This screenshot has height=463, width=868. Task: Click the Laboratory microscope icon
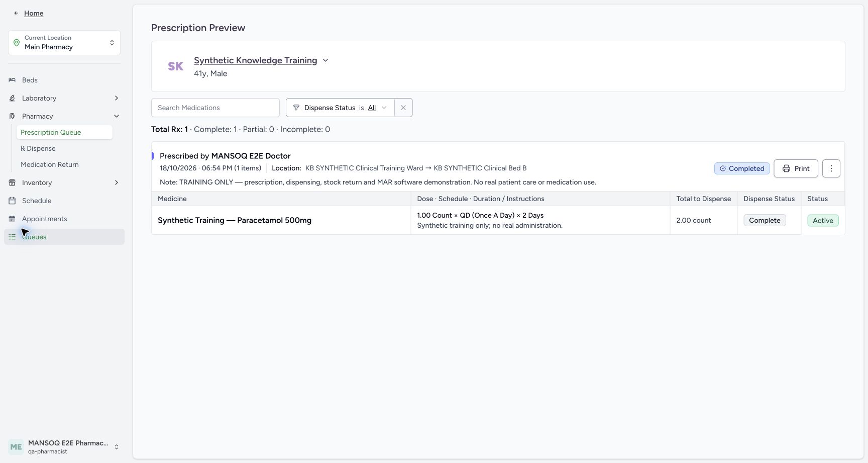click(12, 98)
